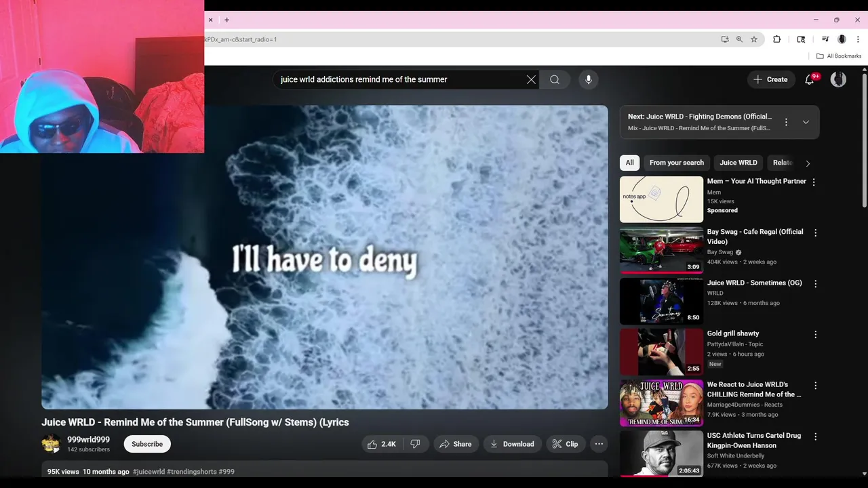Viewport: 868px width, 488px height.
Task: Open YouTube account avatar menu
Action: click(838, 79)
